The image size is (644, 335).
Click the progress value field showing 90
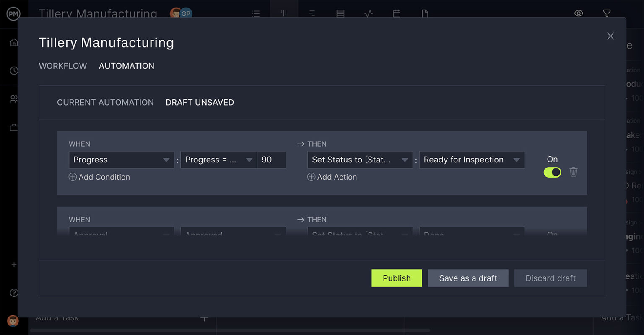pyautogui.click(x=272, y=160)
